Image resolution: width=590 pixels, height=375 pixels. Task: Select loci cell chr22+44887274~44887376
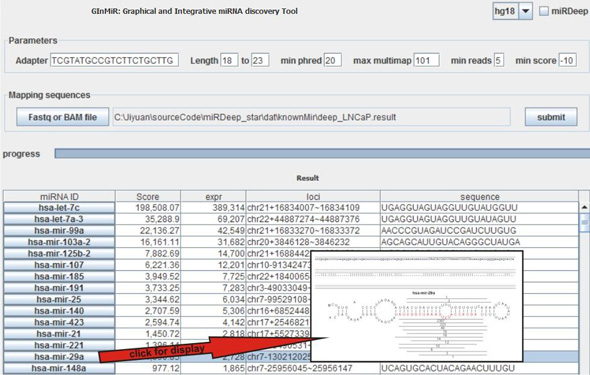tap(313, 219)
